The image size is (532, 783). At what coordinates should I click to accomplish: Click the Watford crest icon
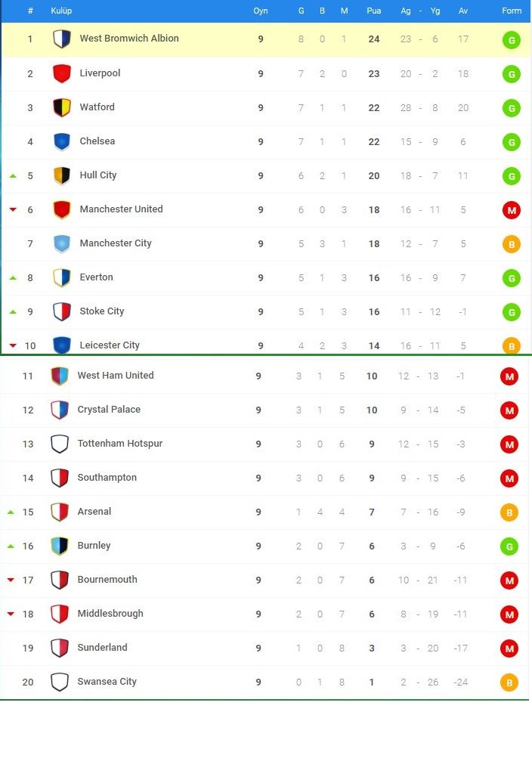click(62, 107)
